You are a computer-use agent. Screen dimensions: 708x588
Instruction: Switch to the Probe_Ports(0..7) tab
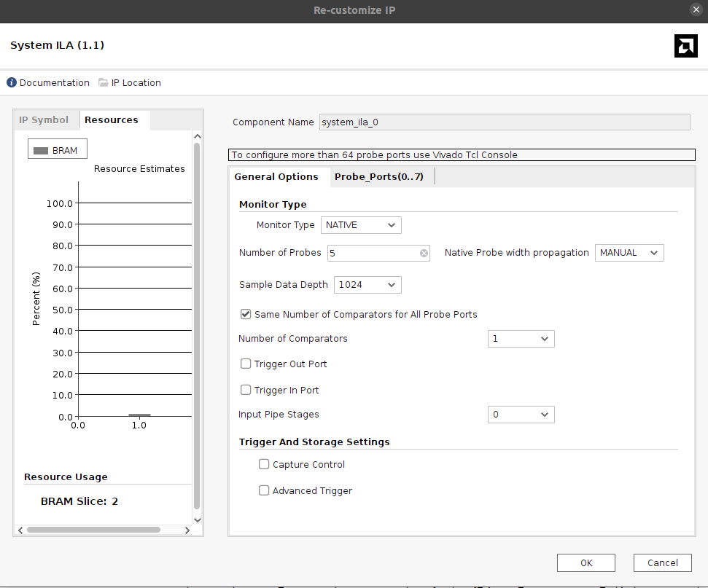[x=379, y=177]
